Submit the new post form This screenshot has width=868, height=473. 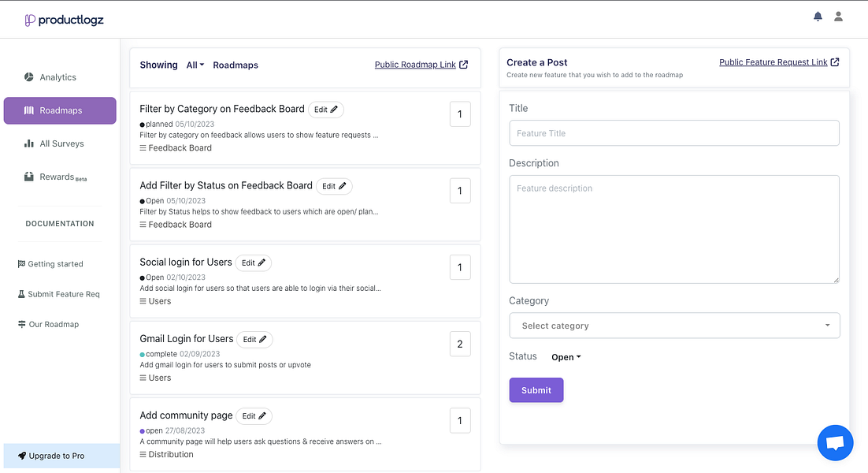536,390
